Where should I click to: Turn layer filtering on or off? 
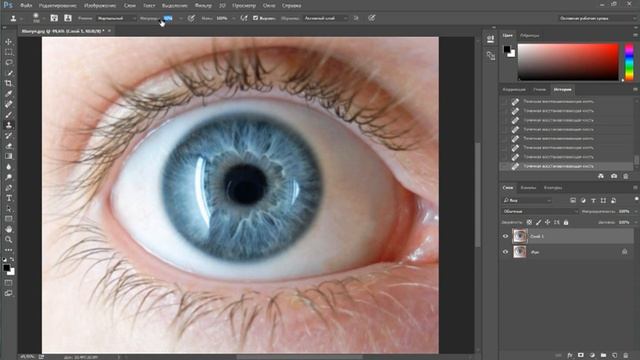pos(636,198)
